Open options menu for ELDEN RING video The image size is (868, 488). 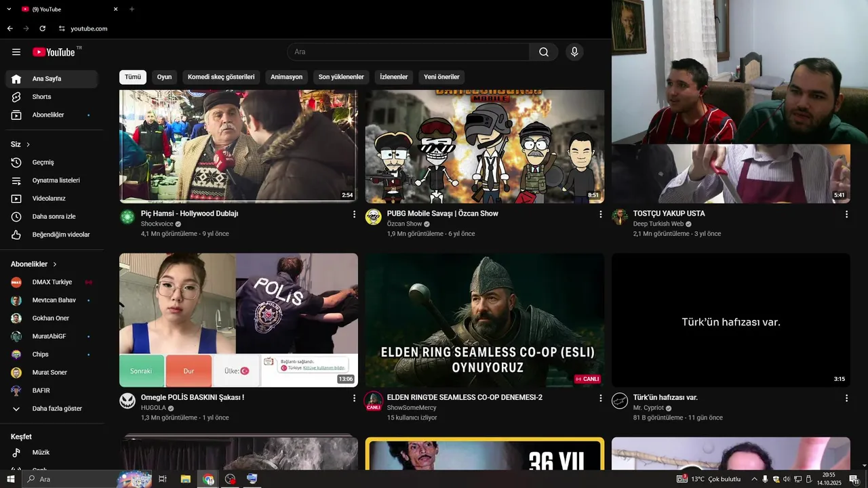(600, 399)
